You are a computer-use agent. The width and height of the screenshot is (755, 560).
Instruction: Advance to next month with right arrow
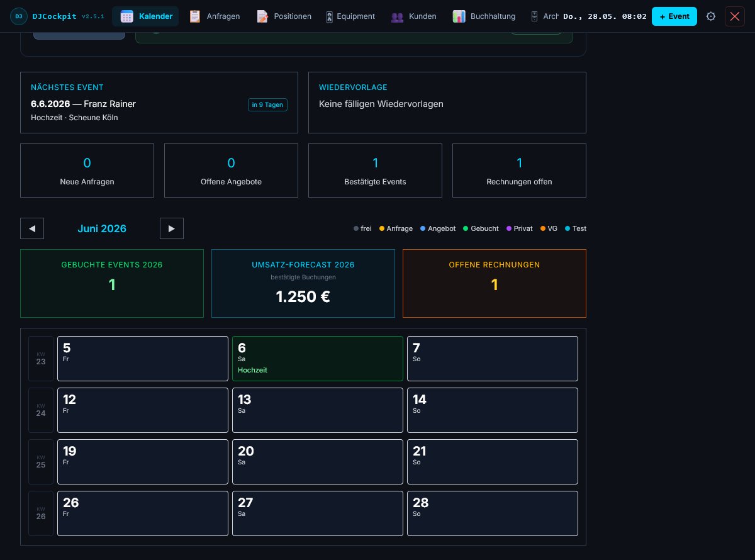172,228
